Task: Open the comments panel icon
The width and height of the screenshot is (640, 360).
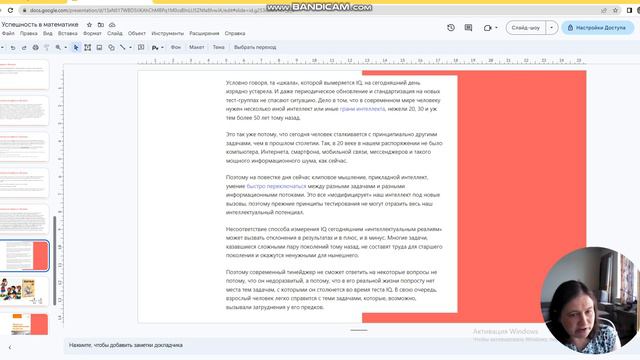Action: (x=468, y=28)
